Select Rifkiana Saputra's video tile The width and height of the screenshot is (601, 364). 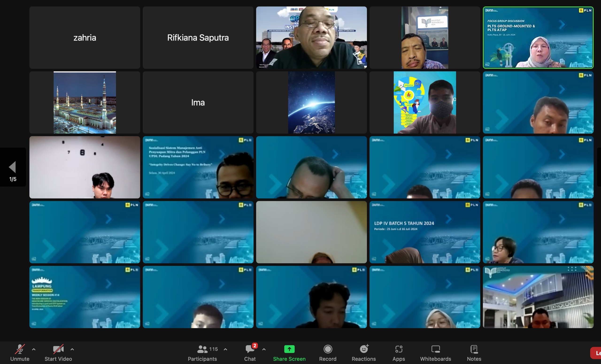pos(198,38)
